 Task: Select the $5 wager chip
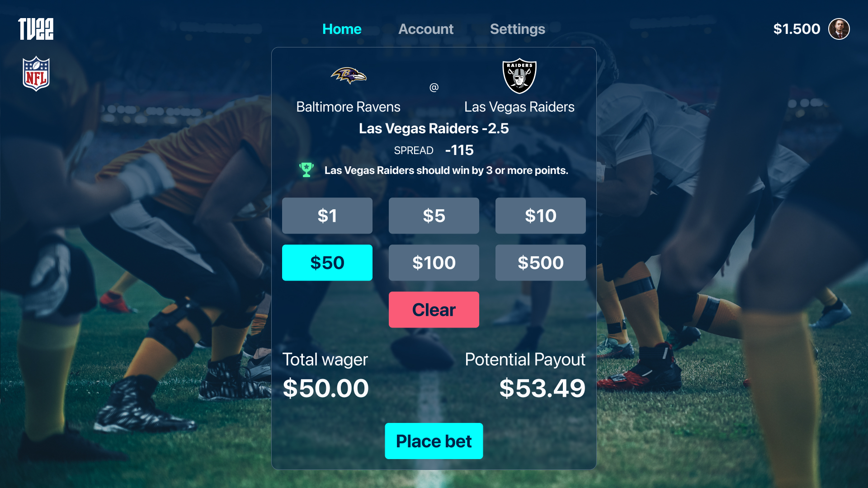(434, 216)
